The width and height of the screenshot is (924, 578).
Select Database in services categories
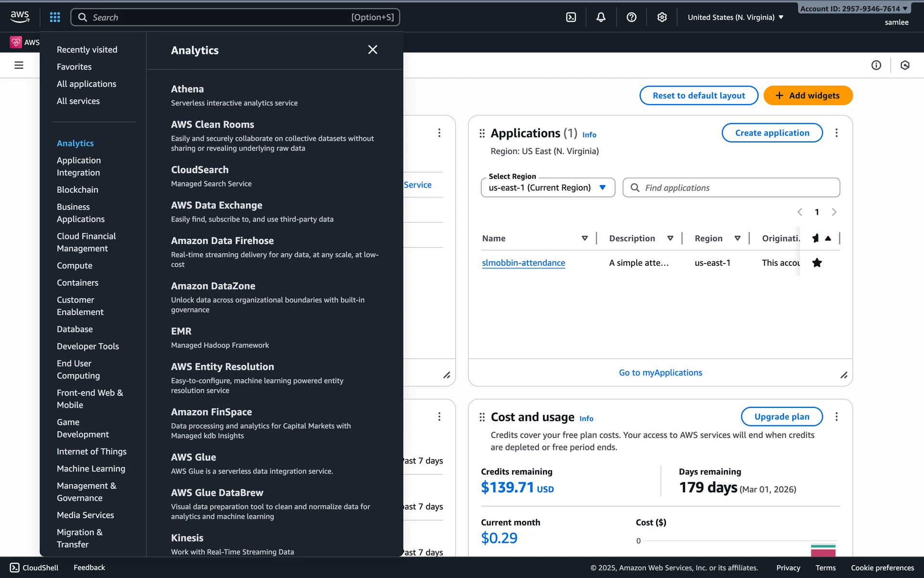tap(75, 329)
